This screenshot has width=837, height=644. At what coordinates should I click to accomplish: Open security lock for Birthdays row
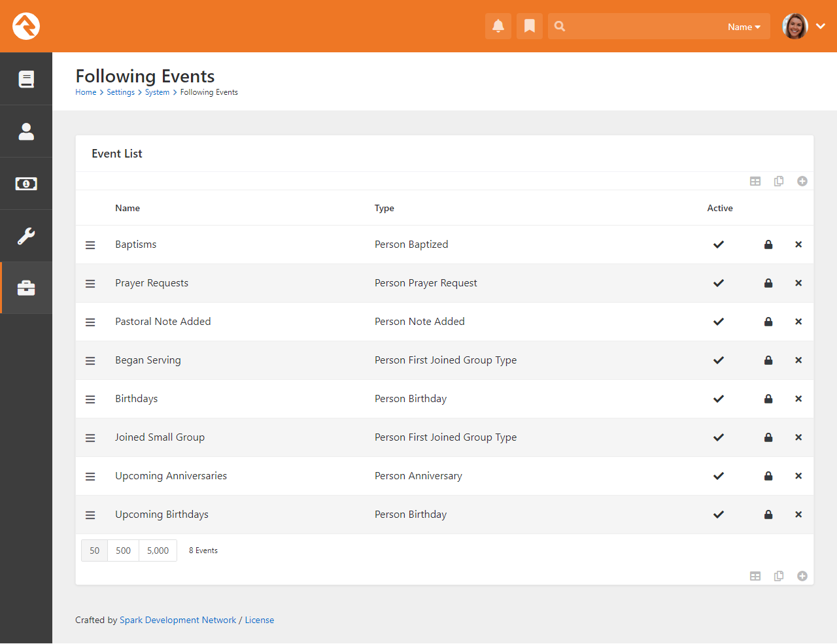pyautogui.click(x=768, y=399)
